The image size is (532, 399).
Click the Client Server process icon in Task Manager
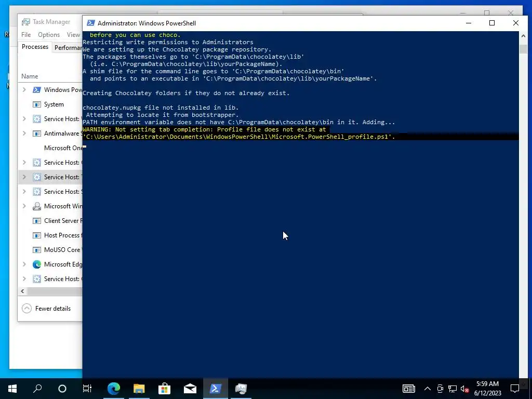(x=37, y=221)
